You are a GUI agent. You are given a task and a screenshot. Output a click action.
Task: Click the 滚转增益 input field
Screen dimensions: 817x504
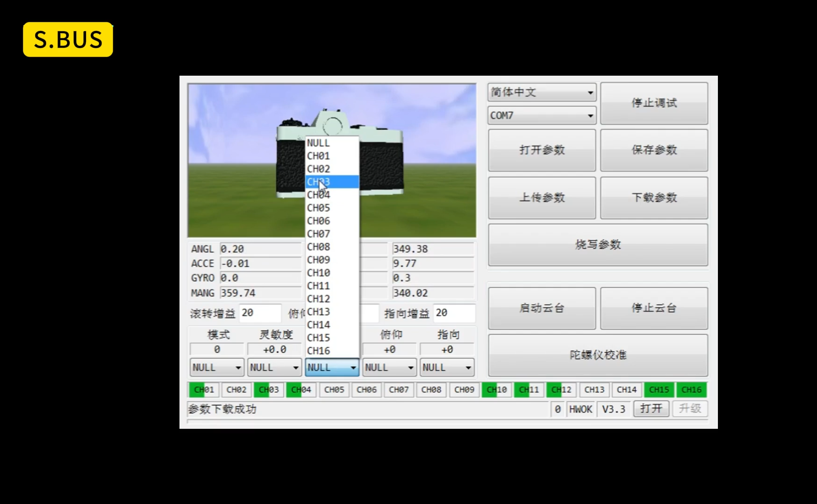pyautogui.click(x=260, y=313)
